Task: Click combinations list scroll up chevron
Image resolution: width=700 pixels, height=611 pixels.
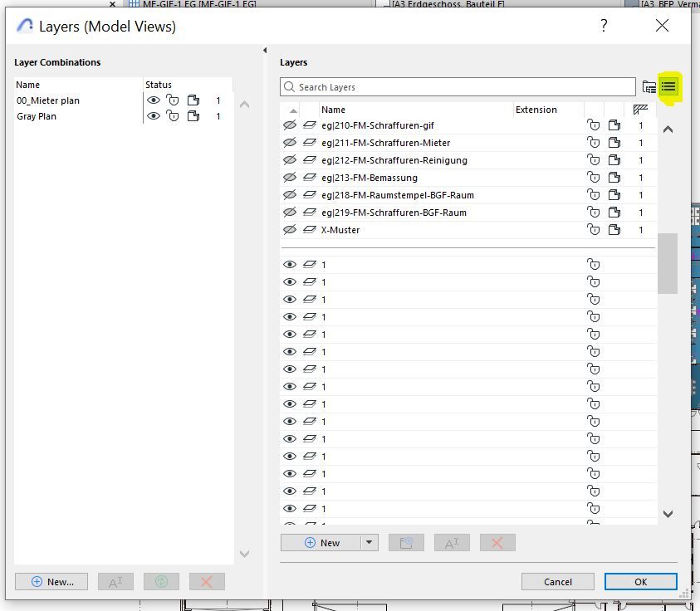Action: tap(244, 105)
